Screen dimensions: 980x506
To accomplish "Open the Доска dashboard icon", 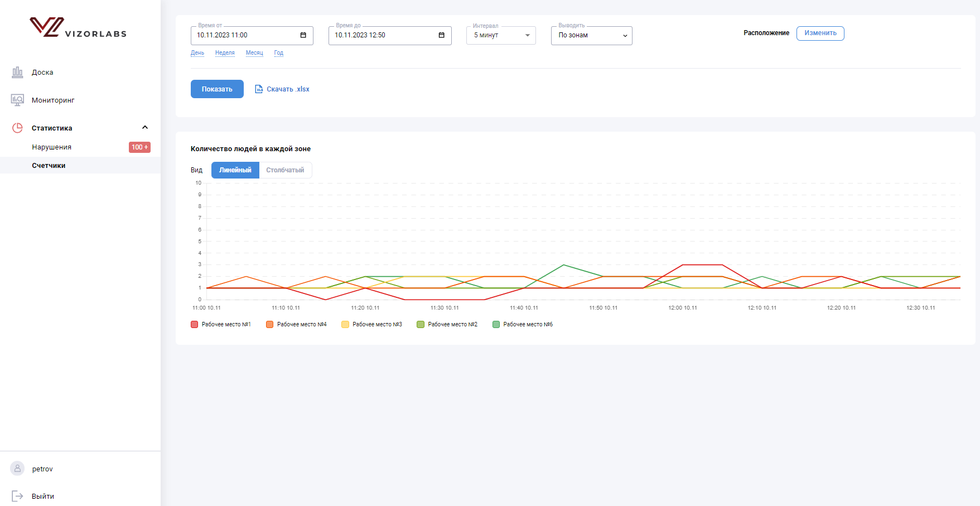I will 17,72.
